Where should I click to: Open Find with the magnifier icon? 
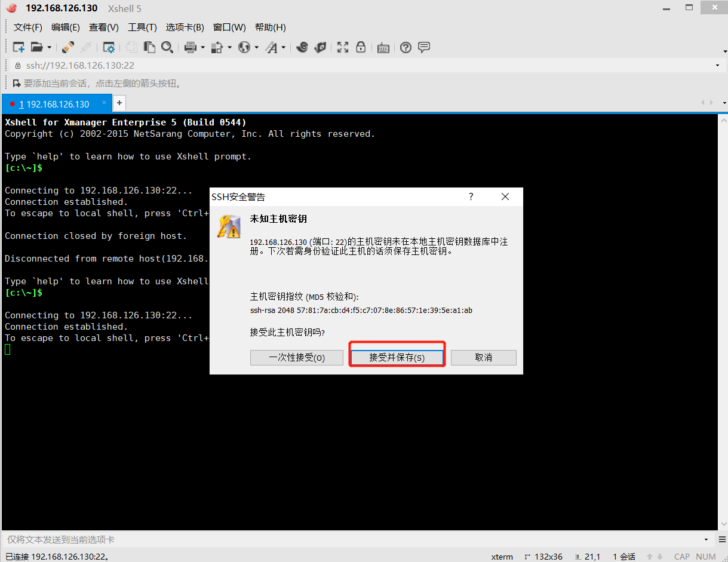pyautogui.click(x=167, y=47)
